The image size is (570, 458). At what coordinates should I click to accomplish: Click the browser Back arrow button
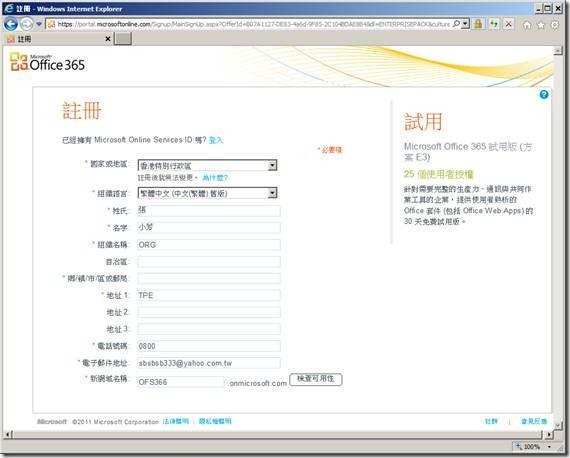pyautogui.click(x=11, y=24)
